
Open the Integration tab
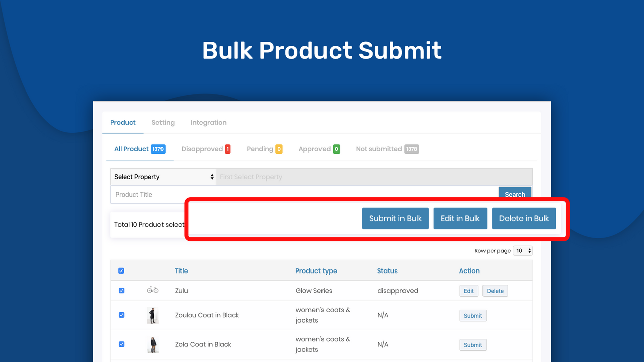coord(208,122)
